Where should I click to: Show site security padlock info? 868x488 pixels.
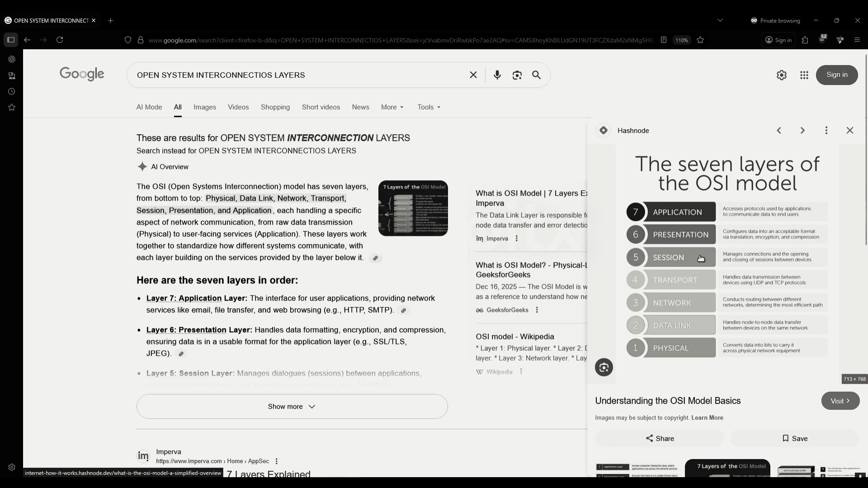point(141,40)
